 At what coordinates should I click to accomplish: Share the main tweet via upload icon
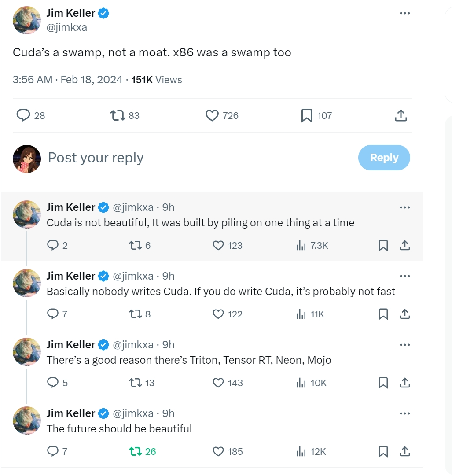[400, 116]
